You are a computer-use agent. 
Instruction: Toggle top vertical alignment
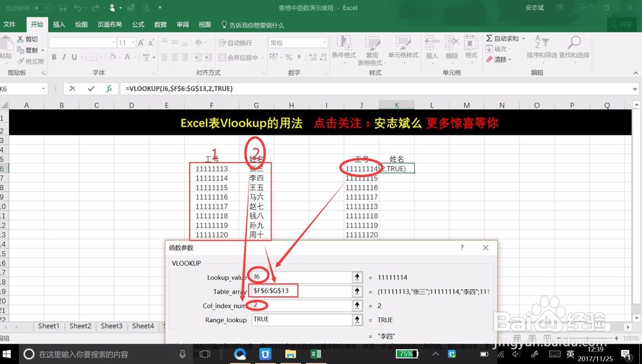tap(164, 42)
